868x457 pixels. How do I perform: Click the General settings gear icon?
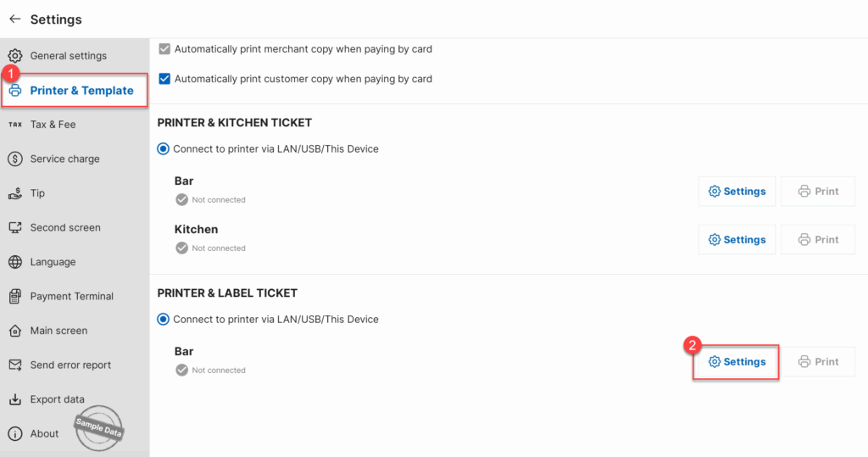[x=14, y=56]
